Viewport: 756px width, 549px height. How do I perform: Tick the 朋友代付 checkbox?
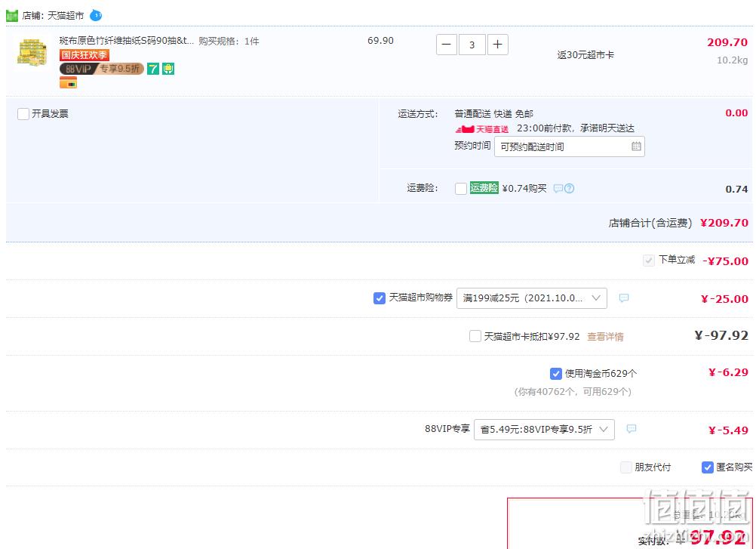click(x=625, y=467)
